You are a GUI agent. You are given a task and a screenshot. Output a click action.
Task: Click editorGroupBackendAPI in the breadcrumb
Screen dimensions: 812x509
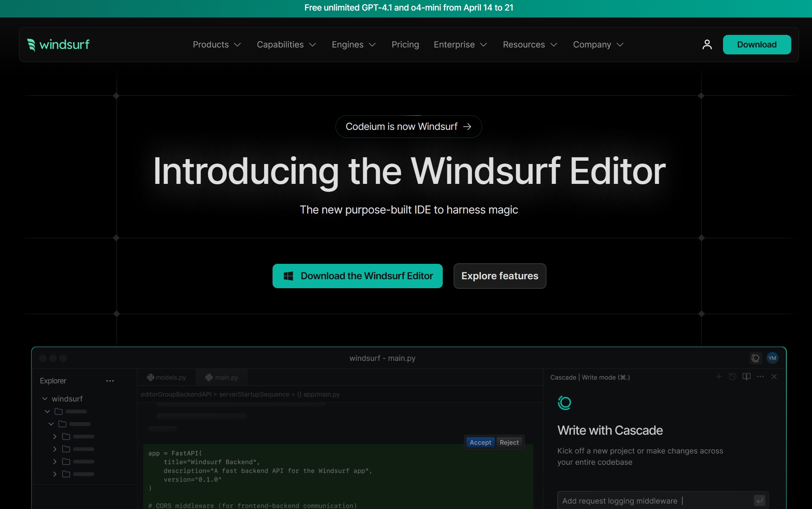176,394
